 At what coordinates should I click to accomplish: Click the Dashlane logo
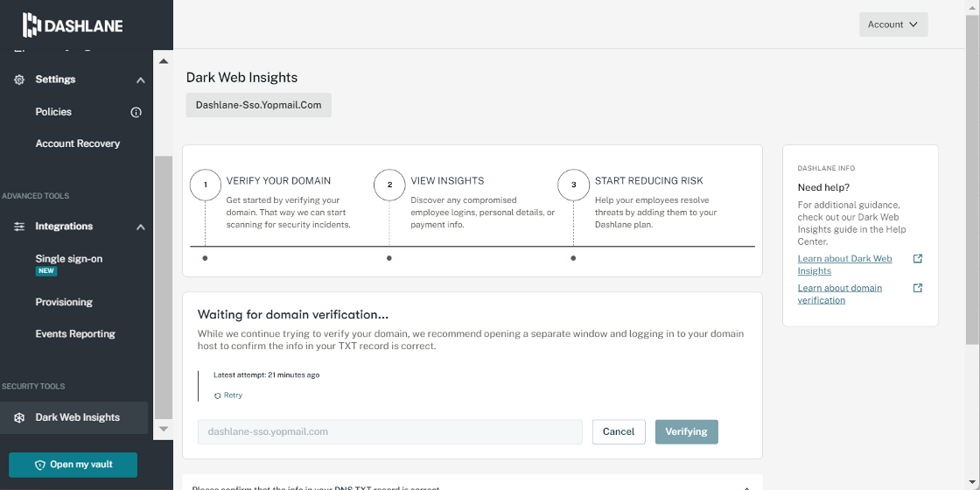pyautogui.click(x=73, y=25)
